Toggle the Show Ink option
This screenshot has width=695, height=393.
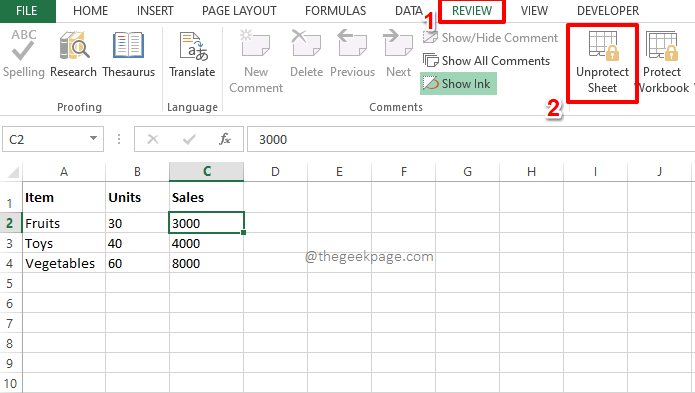click(458, 84)
